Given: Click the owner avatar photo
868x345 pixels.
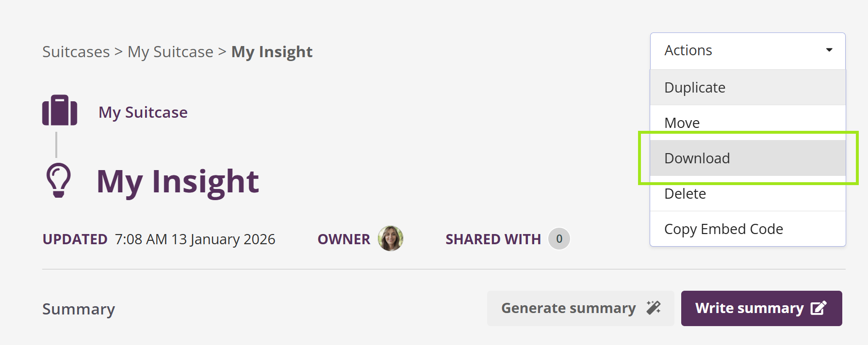Looking at the screenshot, I should 391,238.
